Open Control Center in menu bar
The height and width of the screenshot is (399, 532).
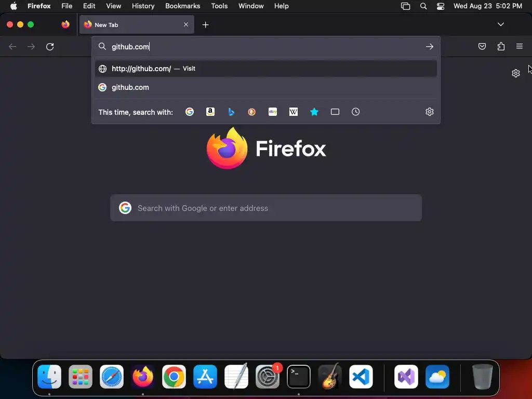(x=441, y=6)
